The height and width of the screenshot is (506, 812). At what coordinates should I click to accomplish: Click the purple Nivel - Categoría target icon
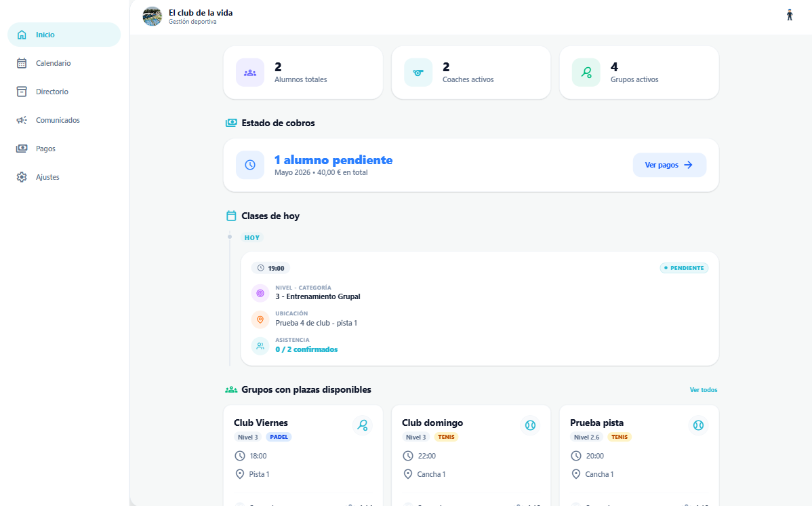click(x=260, y=293)
